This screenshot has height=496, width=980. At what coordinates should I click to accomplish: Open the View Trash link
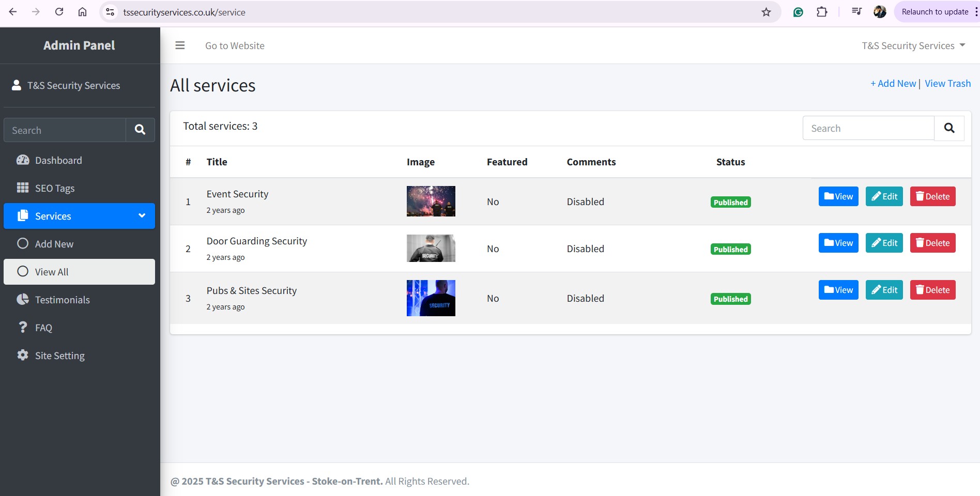point(947,84)
